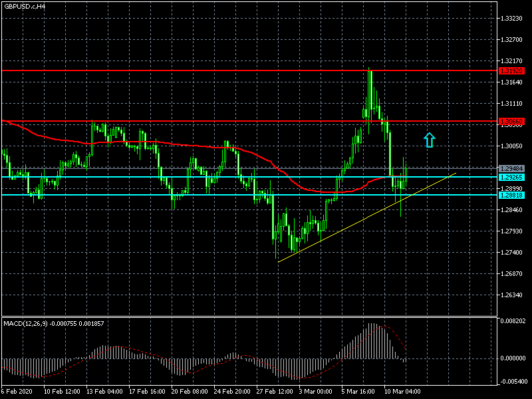
Task: Select the red 1.30660 price label
Action: coord(511,121)
